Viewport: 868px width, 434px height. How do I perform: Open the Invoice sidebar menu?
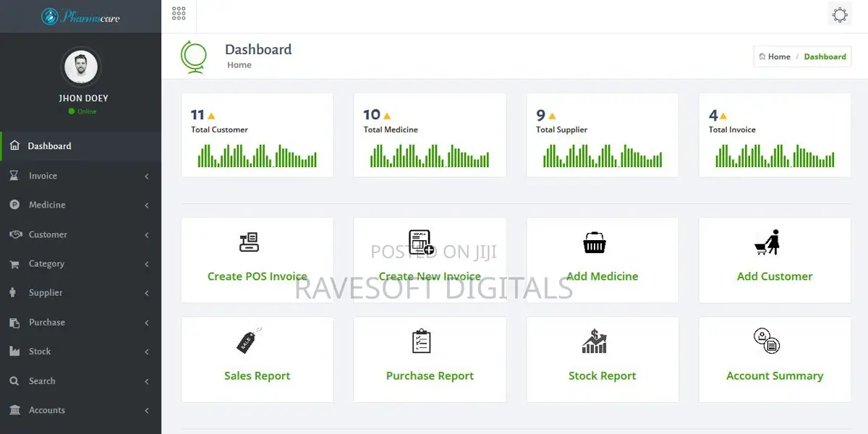[x=80, y=176]
